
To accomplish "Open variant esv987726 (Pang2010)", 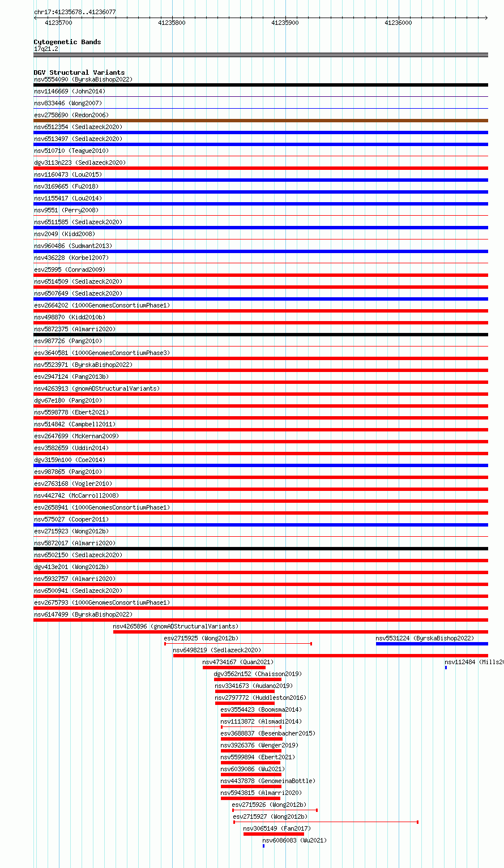I will 68,341.
